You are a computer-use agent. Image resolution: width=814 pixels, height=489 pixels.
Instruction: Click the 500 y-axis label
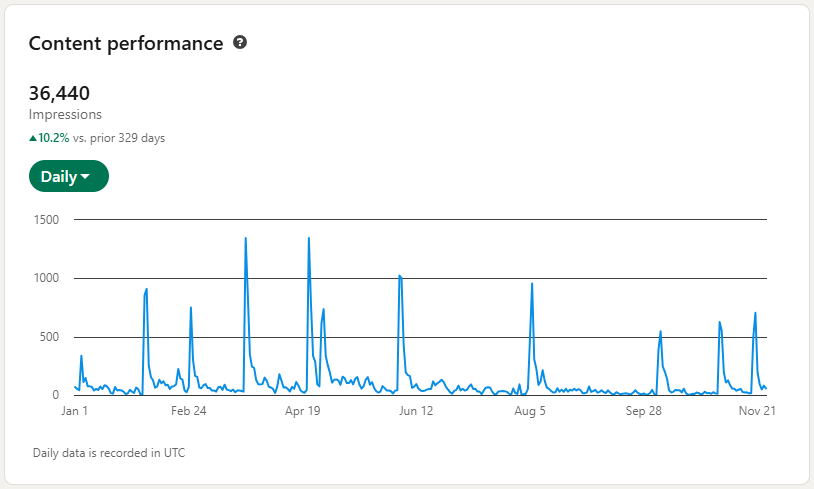49,336
